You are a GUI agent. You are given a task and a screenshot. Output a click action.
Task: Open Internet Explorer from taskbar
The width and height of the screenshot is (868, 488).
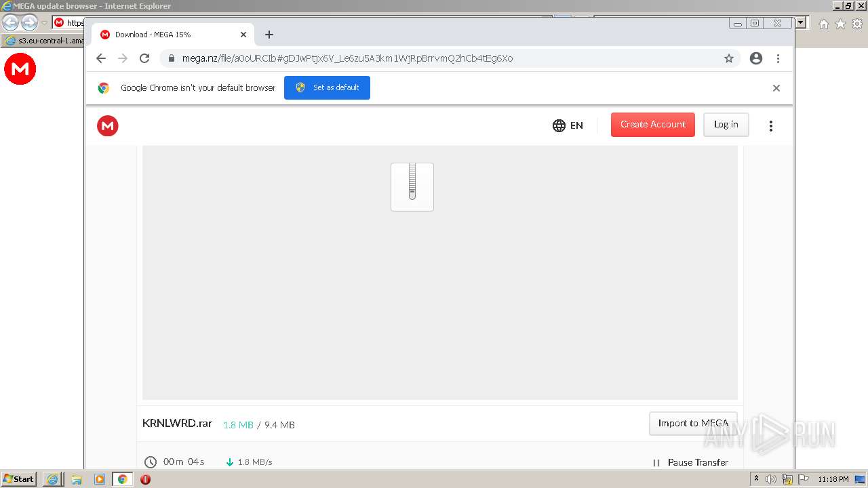[x=52, y=479]
